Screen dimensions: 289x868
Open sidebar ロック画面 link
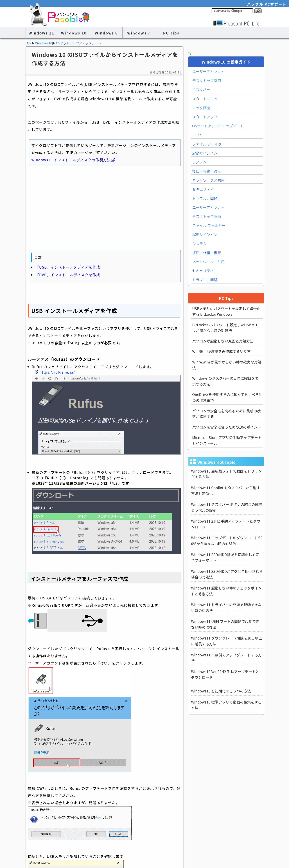[201, 108]
